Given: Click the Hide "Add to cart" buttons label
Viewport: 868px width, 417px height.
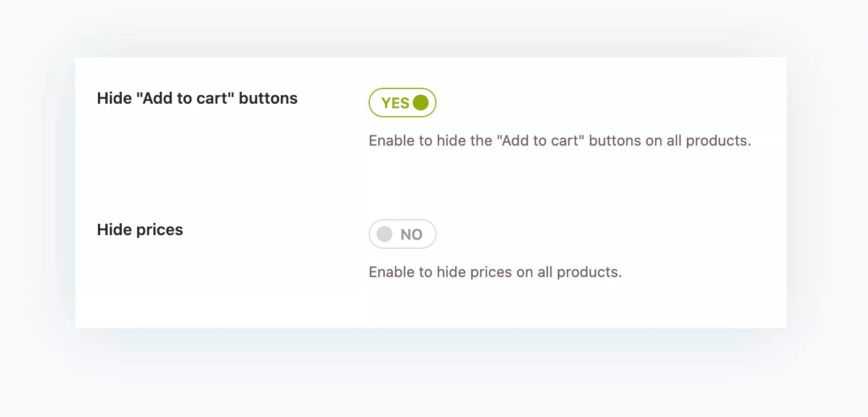Looking at the screenshot, I should (x=197, y=98).
